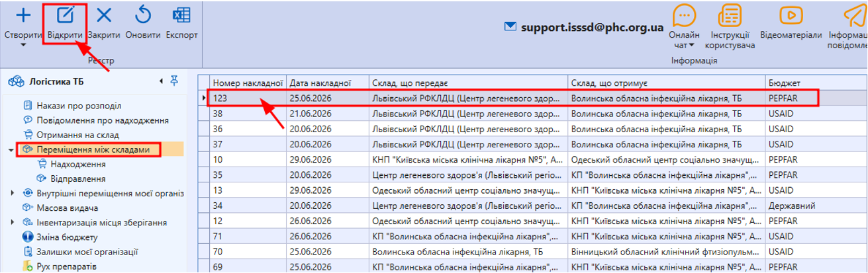Click the Державний budget cell
Screen dimensions: 868x273
(x=817, y=205)
